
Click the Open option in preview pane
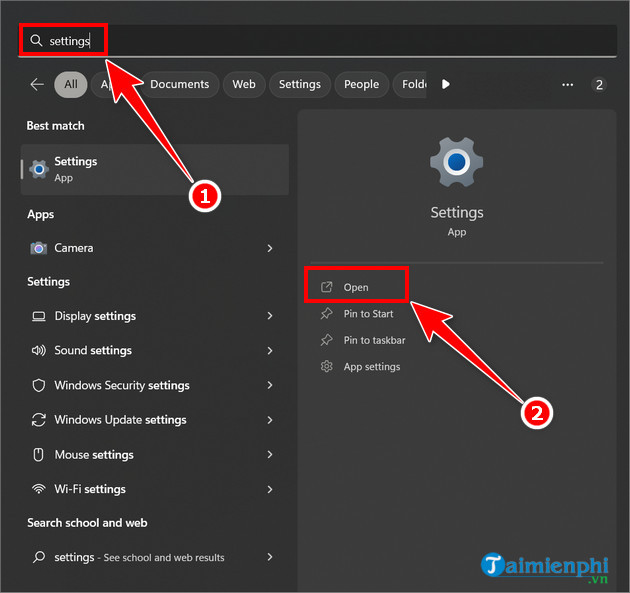click(356, 287)
